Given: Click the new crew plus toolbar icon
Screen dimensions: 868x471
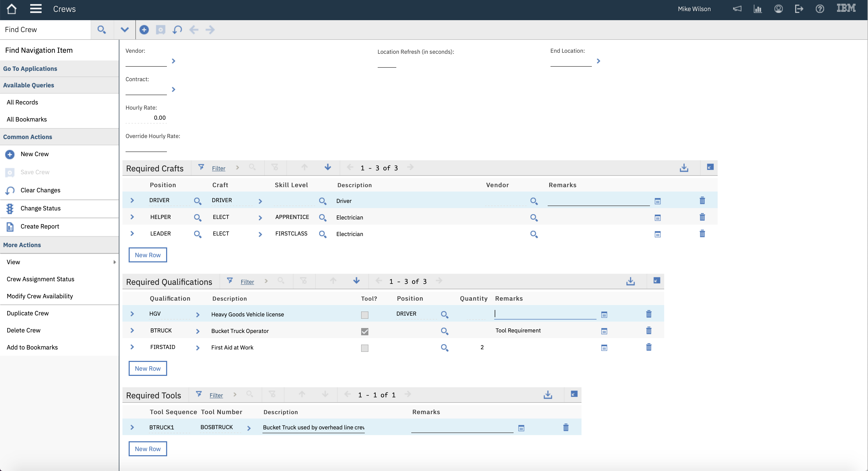Looking at the screenshot, I should (144, 30).
